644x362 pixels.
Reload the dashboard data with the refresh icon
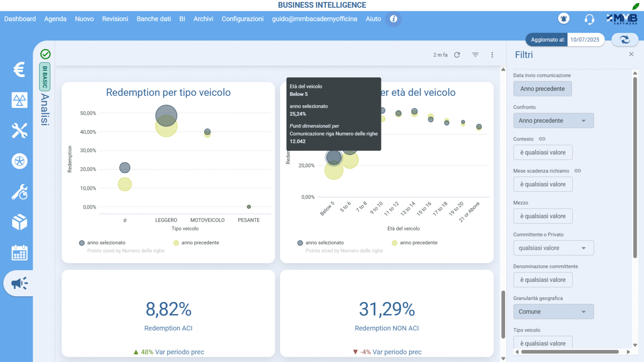[457, 55]
